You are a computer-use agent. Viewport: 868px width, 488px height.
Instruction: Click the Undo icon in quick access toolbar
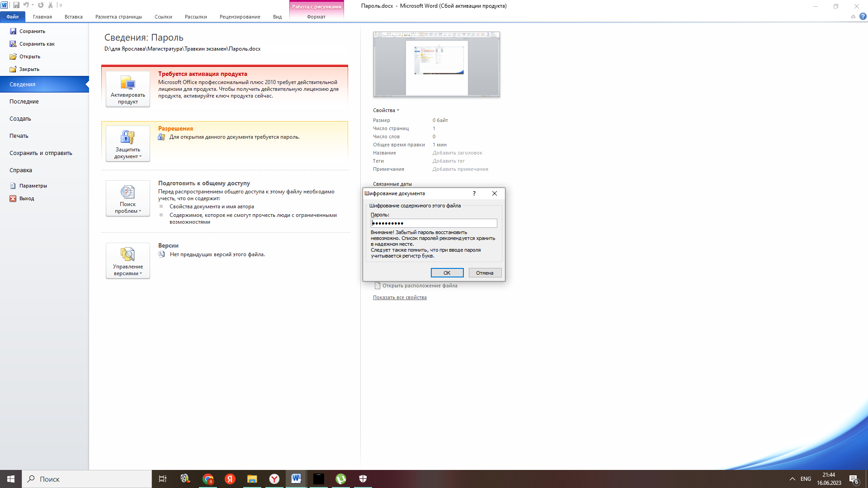pos(26,5)
